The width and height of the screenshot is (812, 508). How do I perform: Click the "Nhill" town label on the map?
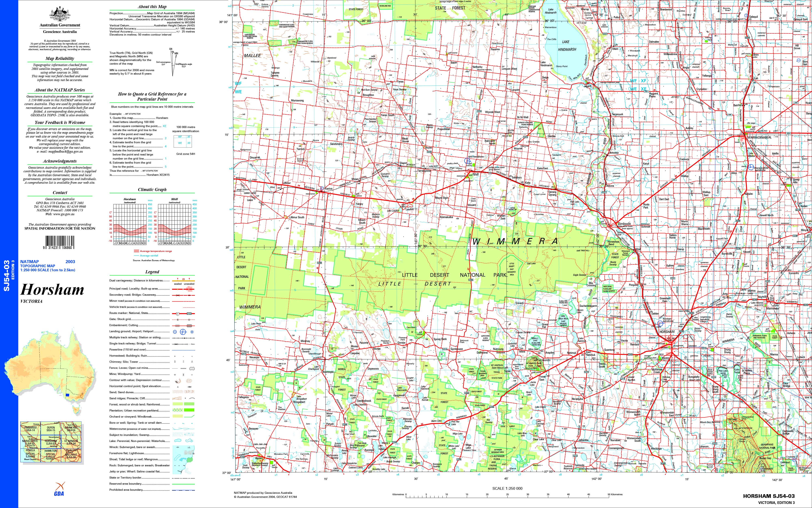point(475,174)
